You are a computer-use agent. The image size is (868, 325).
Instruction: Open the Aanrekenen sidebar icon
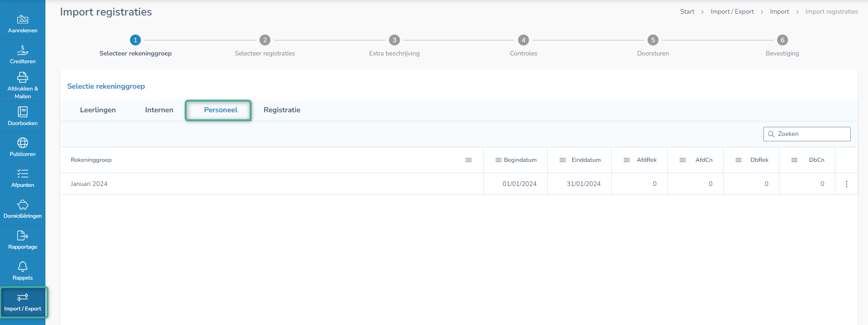coord(23,20)
